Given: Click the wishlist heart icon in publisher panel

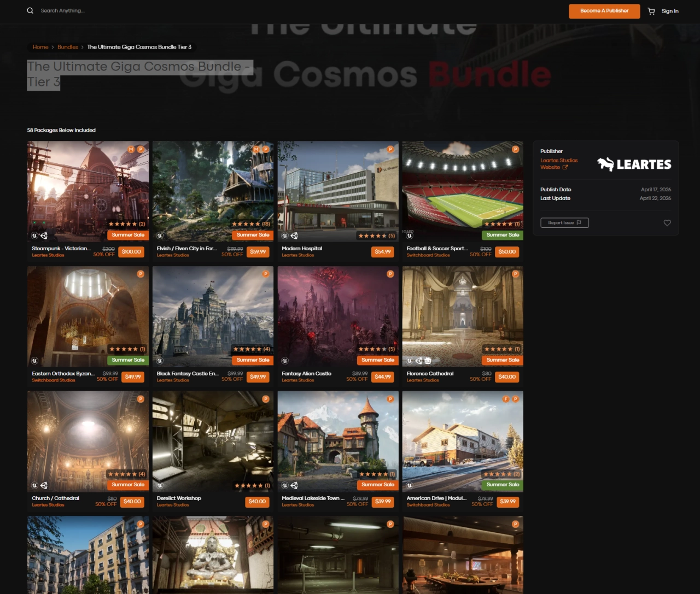Looking at the screenshot, I should pos(667,223).
